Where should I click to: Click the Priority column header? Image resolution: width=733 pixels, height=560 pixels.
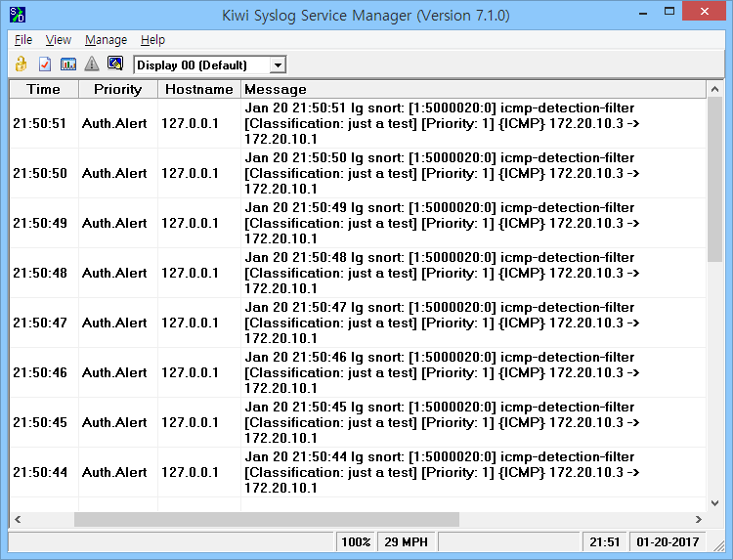click(x=118, y=89)
